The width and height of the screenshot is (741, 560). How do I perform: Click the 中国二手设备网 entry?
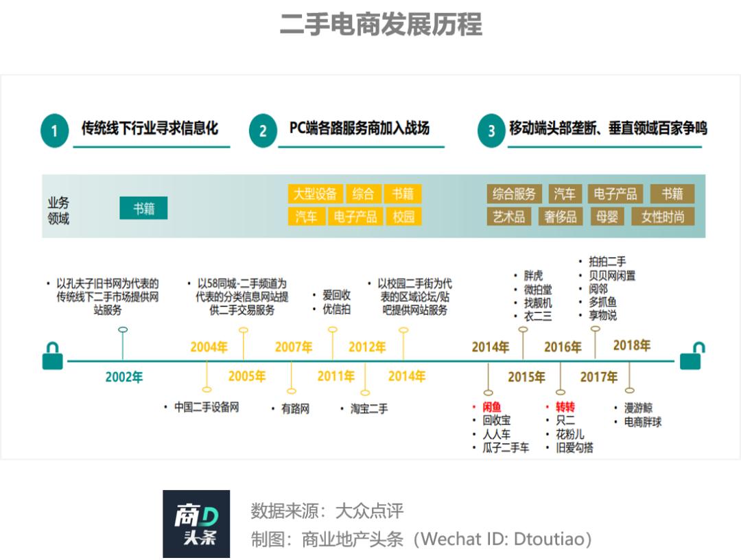pyautogui.click(x=207, y=407)
